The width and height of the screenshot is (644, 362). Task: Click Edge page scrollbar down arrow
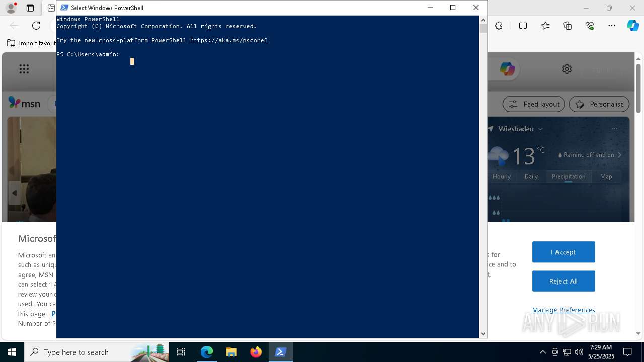tap(638, 333)
